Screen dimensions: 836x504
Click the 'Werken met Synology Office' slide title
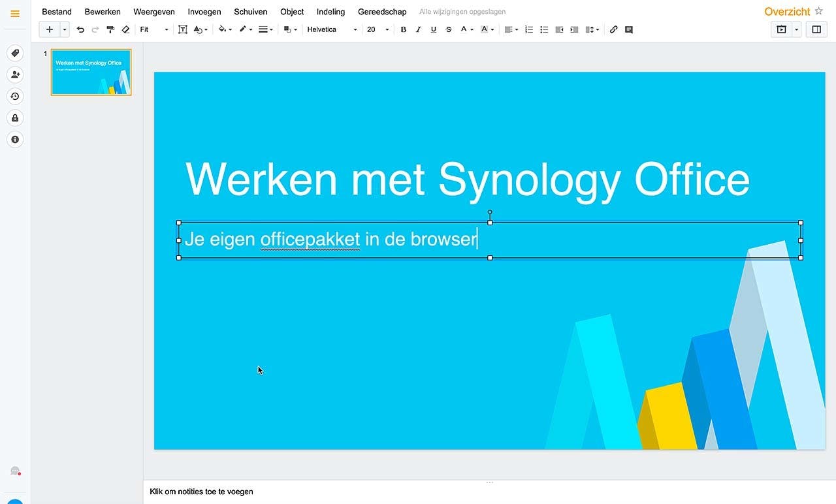click(x=468, y=178)
